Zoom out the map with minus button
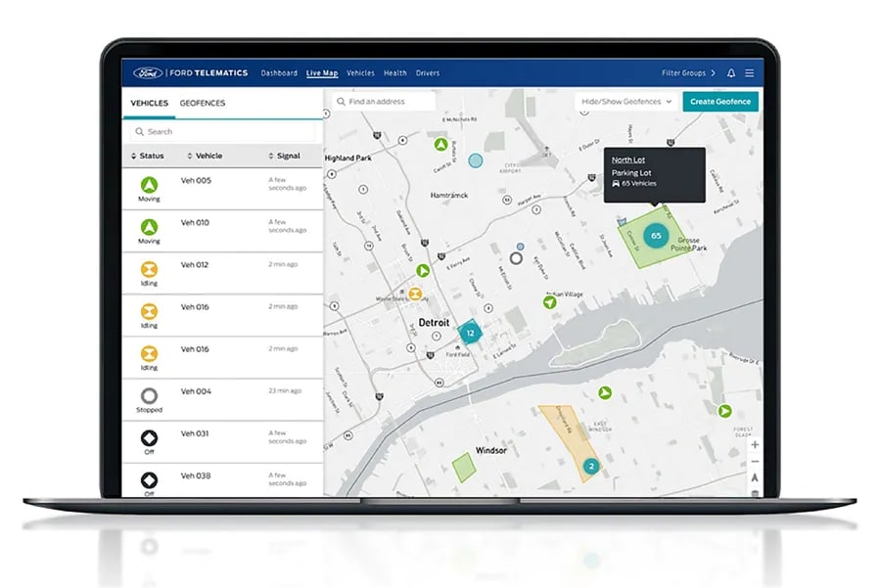This screenshot has height=588, width=881. coord(754,461)
